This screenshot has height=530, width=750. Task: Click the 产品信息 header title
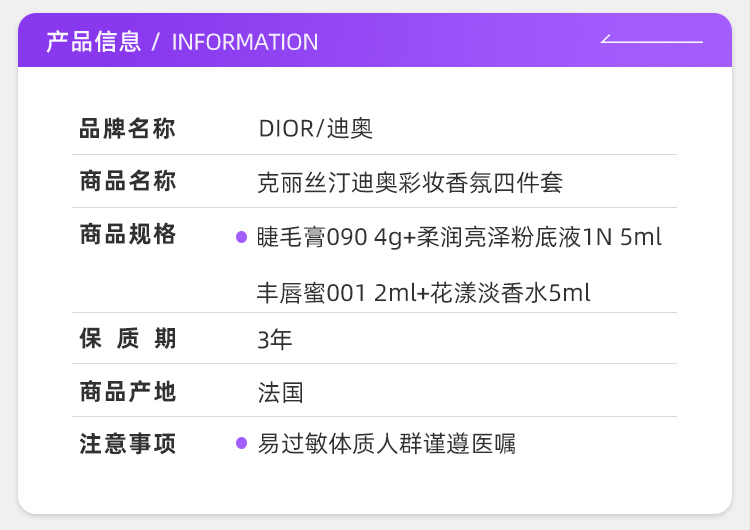(x=93, y=42)
